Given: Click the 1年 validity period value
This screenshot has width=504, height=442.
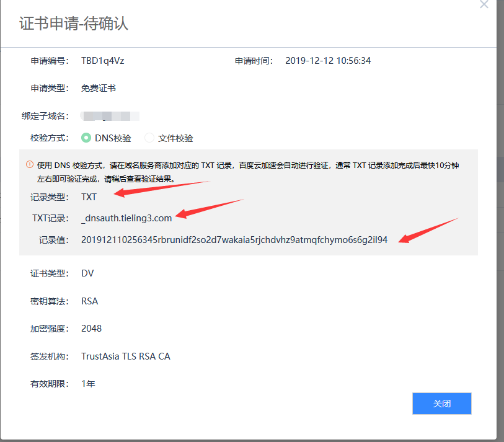Looking at the screenshot, I should coord(88,384).
